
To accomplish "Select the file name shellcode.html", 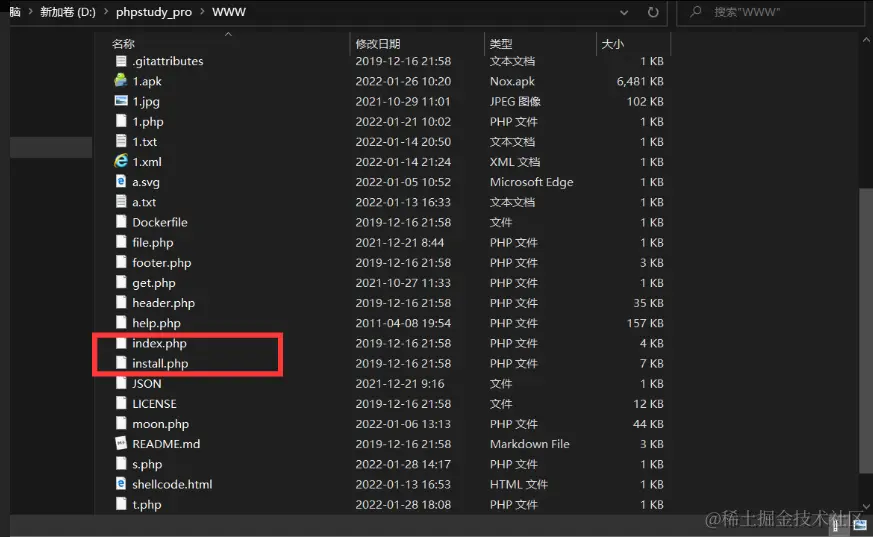I will [x=172, y=484].
